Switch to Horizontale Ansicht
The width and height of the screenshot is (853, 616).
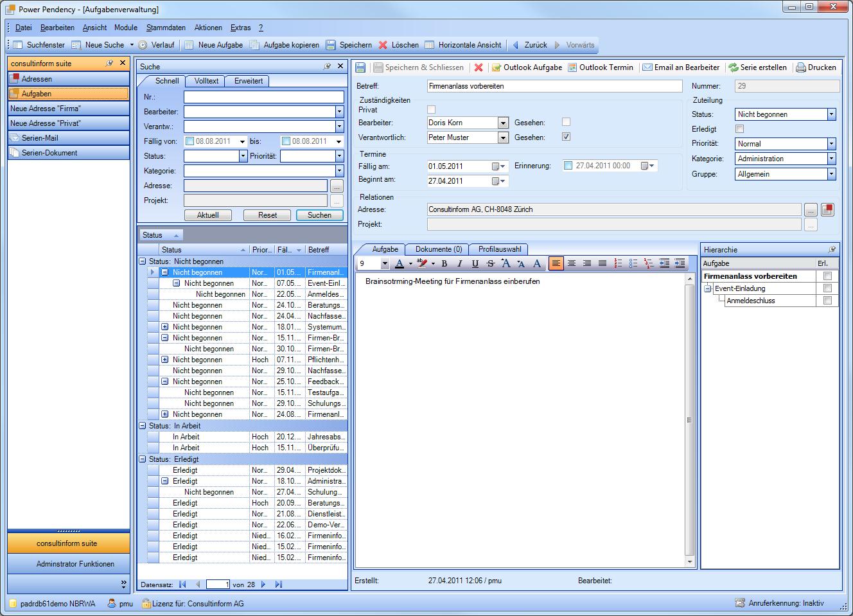(x=463, y=45)
